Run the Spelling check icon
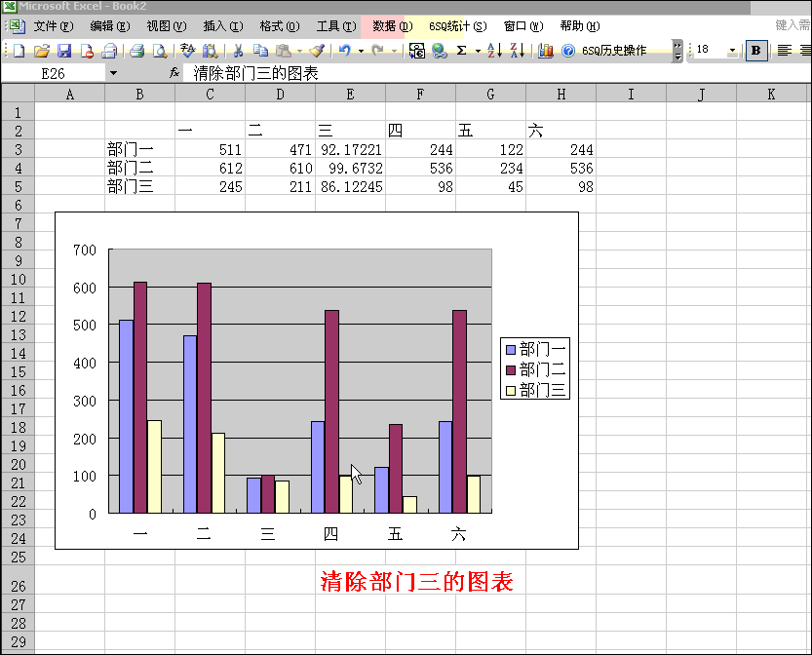Image resolution: width=812 pixels, height=655 pixels. (187, 51)
